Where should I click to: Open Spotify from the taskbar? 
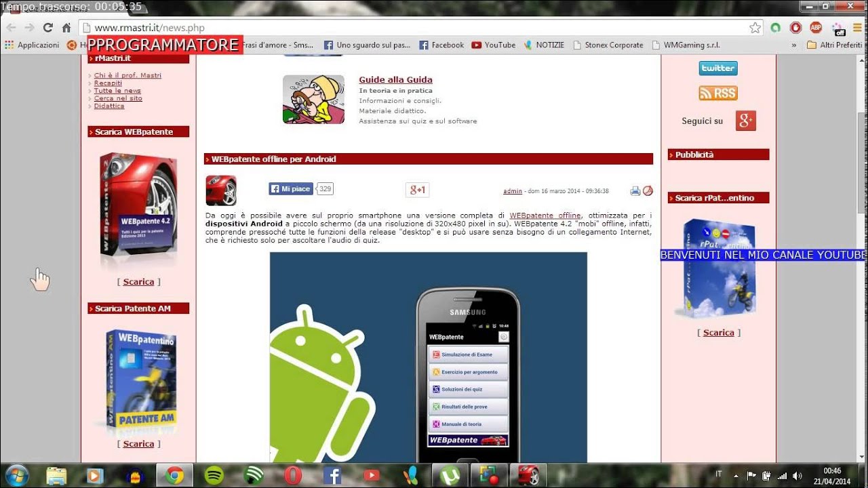pyautogui.click(x=214, y=476)
